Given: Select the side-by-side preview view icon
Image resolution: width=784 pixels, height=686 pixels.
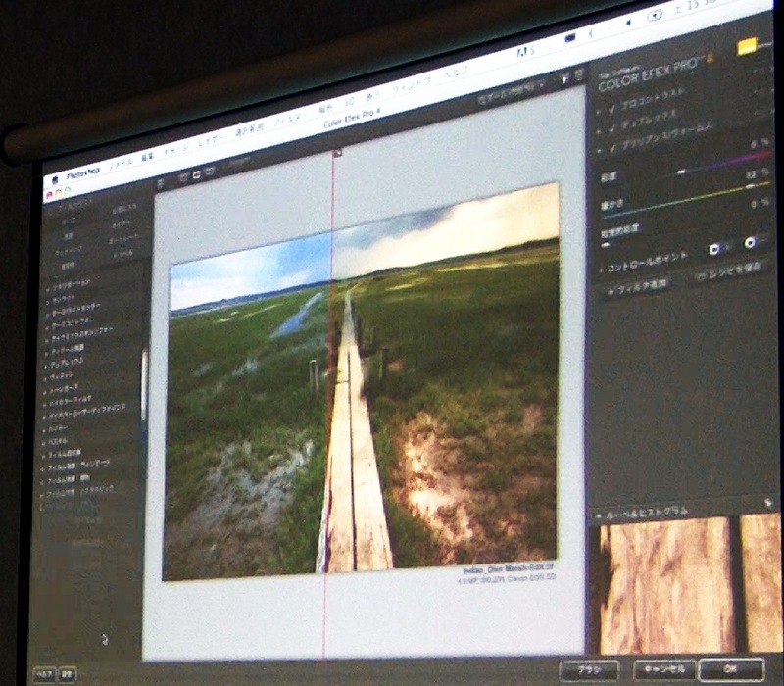Looking at the screenshot, I should 209,171.
